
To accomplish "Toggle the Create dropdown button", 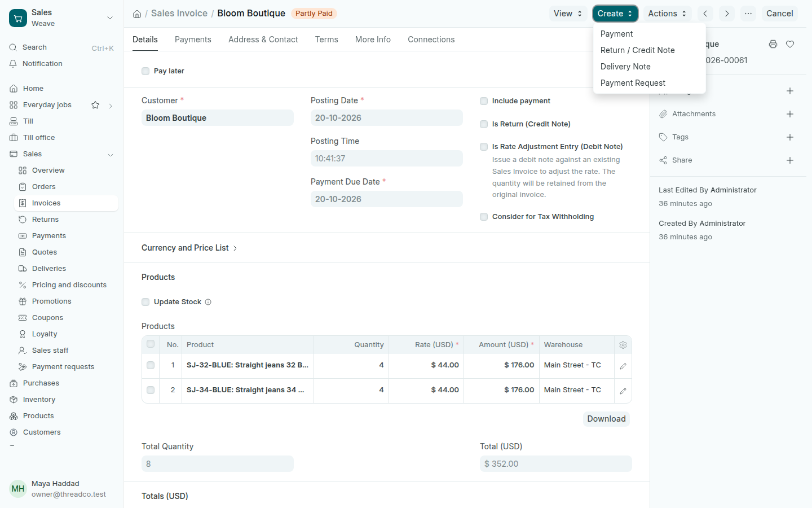I will tap(615, 14).
